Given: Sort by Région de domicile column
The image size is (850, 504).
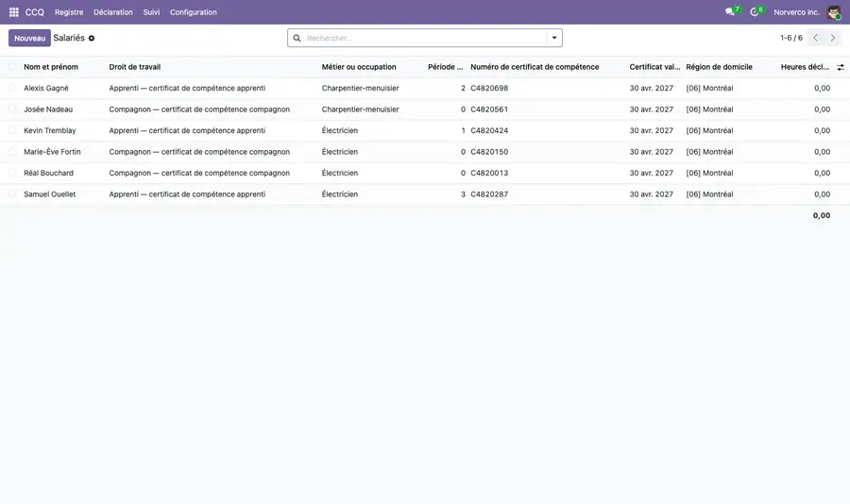Looking at the screenshot, I should 719,67.
